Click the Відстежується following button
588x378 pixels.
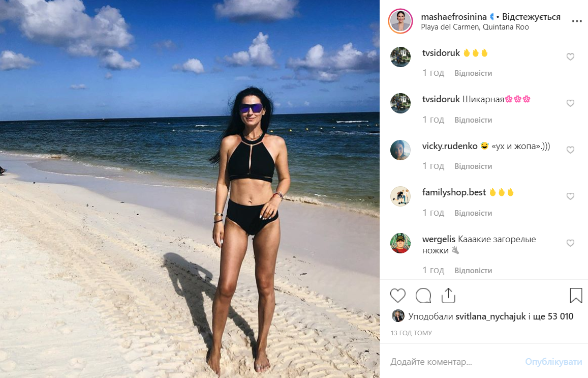(531, 17)
